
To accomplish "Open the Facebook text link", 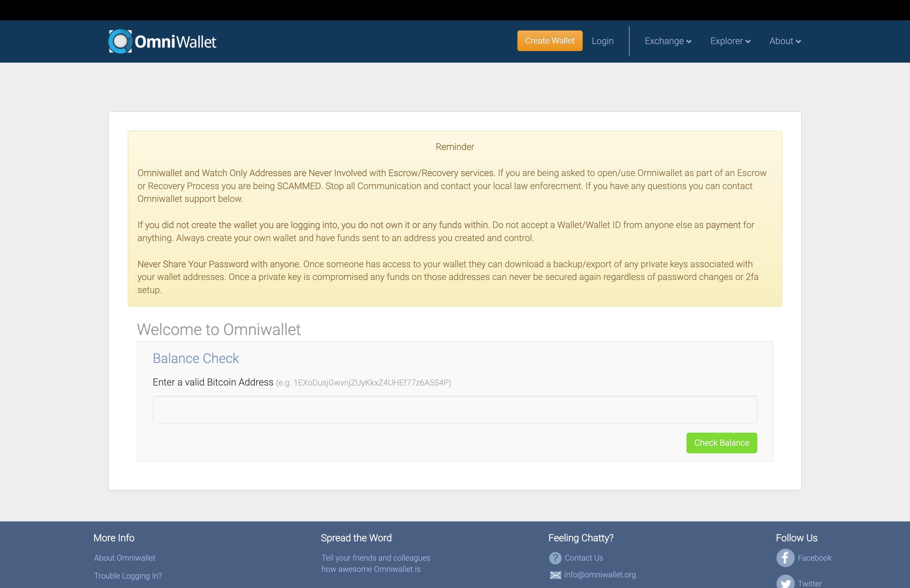I will pos(814,558).
